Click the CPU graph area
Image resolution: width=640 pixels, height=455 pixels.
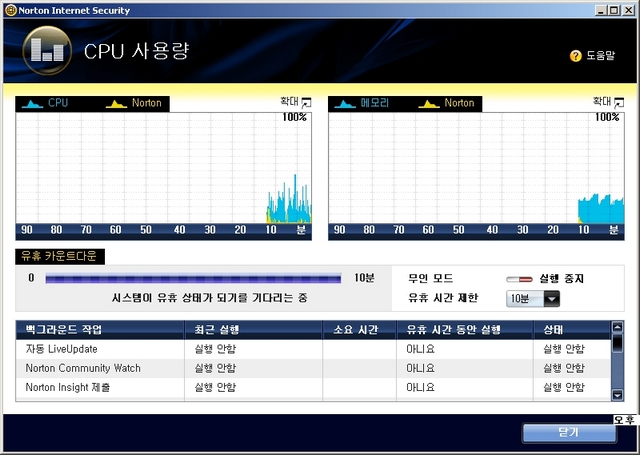(164, 168)
